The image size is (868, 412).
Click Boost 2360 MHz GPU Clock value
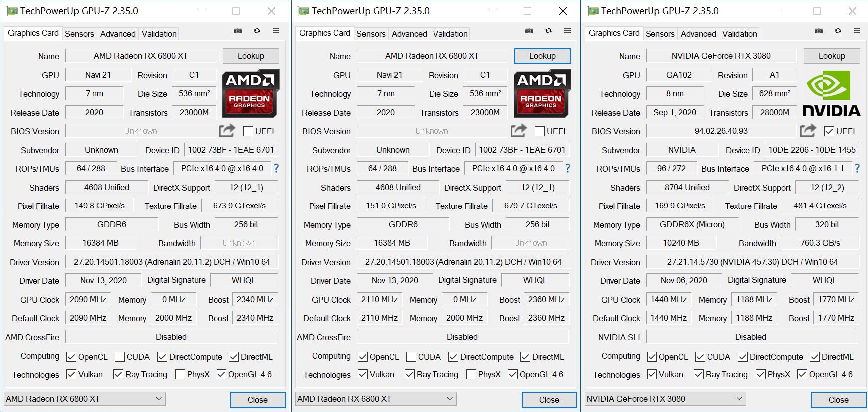pos(547,299)
